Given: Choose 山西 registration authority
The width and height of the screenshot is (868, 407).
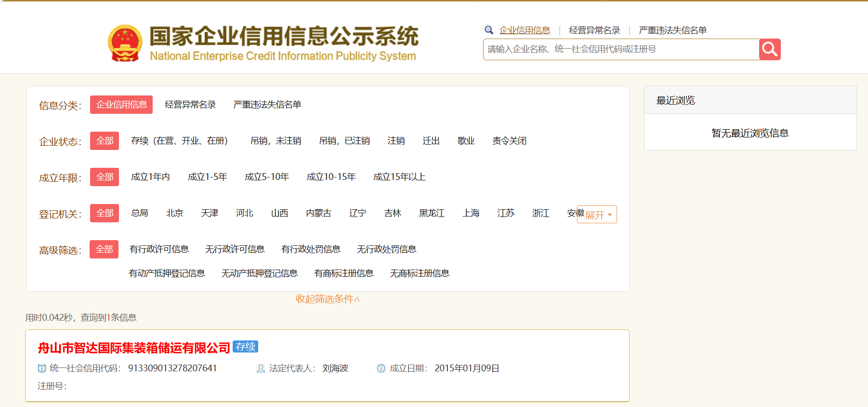Looking at the screenshot, I should (x=279, y=213).
